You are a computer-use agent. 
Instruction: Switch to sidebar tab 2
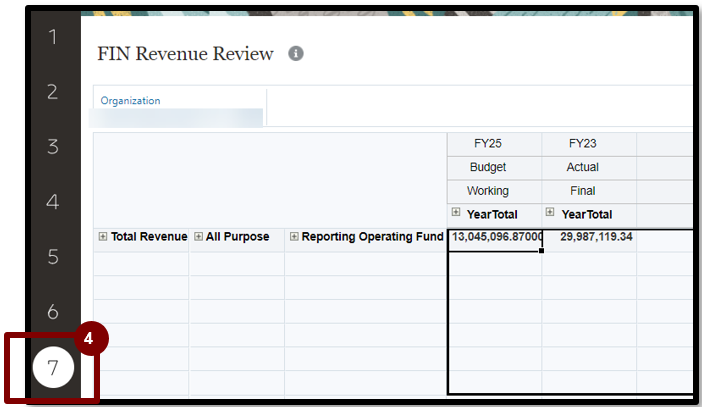(53, 92)
